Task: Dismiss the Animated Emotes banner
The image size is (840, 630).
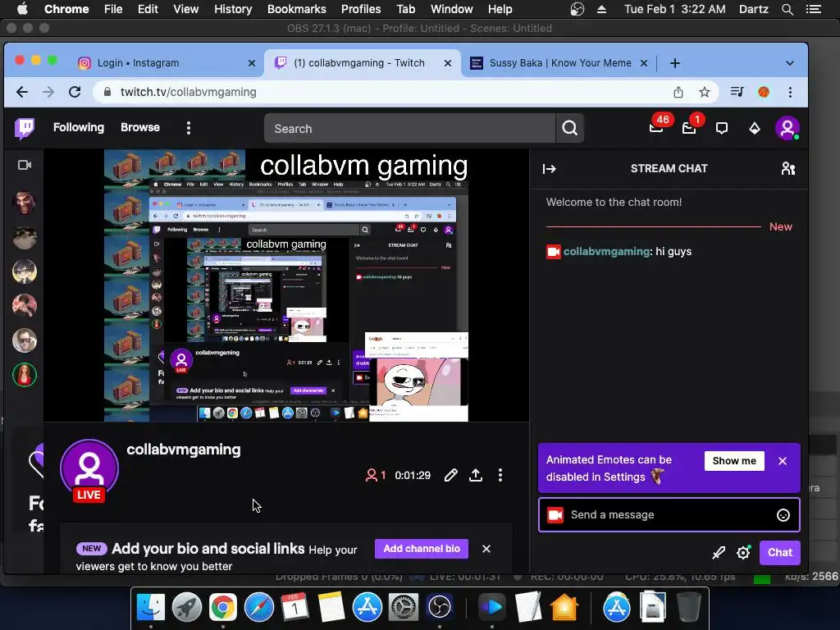Action: [x=782, y=461]
